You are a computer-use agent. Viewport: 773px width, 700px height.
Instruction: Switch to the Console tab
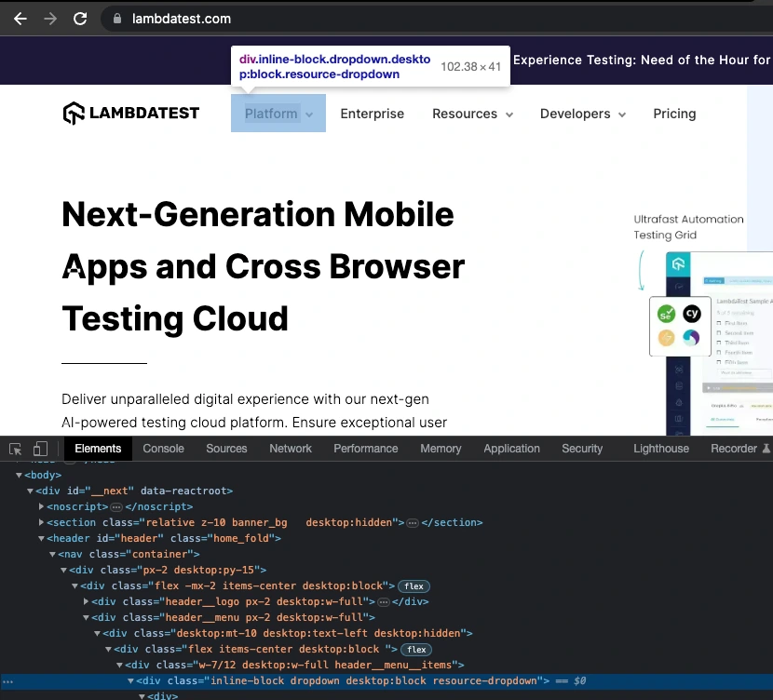(163, 449)
